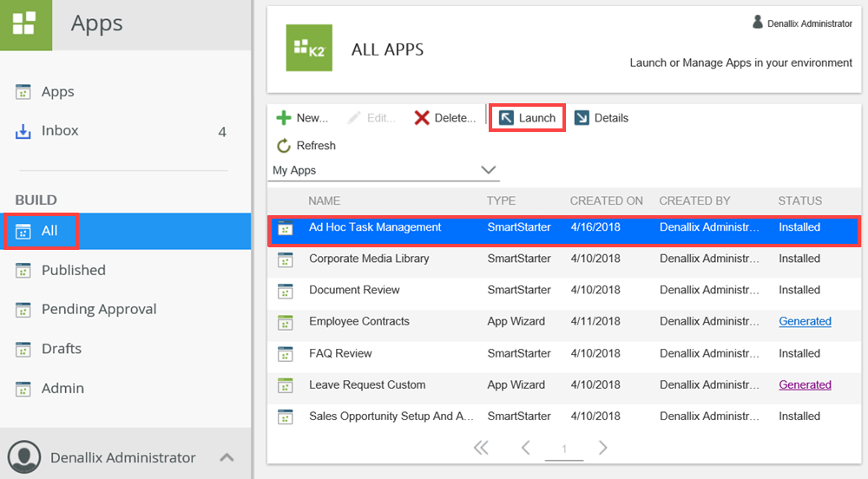
Task: Click Generated link for Leave Request Custom
Action: (x=805, y=384)
